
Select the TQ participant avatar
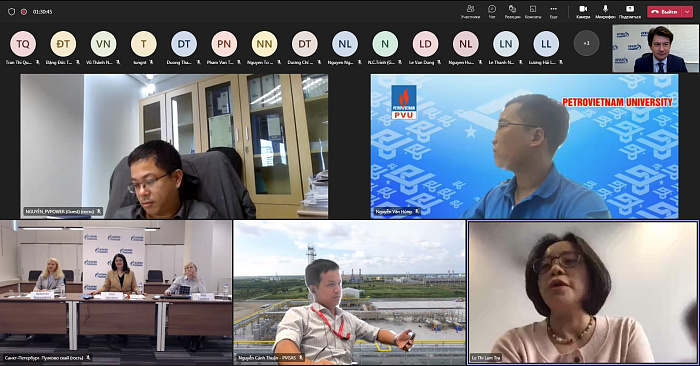[x=23, y=44]
